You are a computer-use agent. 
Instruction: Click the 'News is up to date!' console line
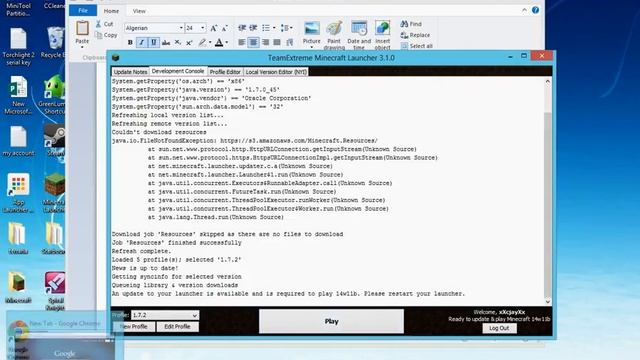coord(145,268)
